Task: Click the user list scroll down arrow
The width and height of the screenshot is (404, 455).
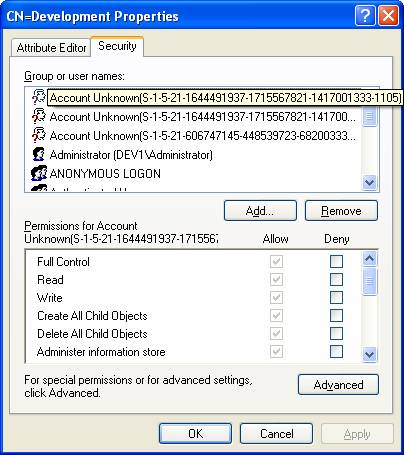Action: tap(369, 182)
